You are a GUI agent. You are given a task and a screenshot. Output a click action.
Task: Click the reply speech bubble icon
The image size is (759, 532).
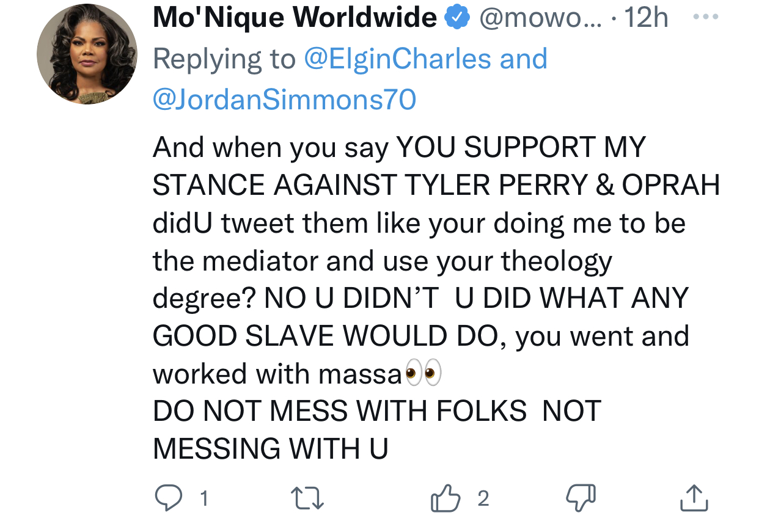[x=166, y=498]
